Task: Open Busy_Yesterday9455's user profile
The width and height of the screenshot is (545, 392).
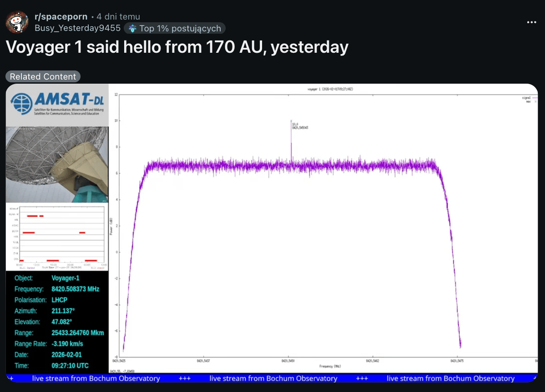Action: point(78,28)
